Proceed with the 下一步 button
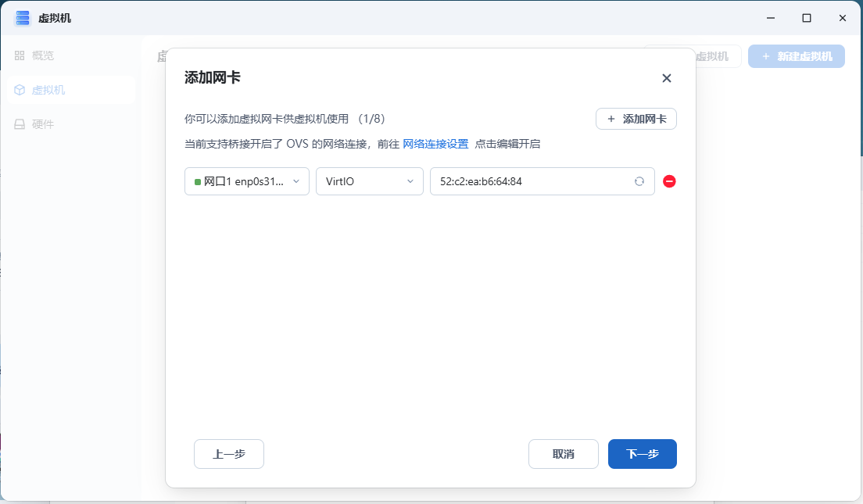 [x=642, y=454]
